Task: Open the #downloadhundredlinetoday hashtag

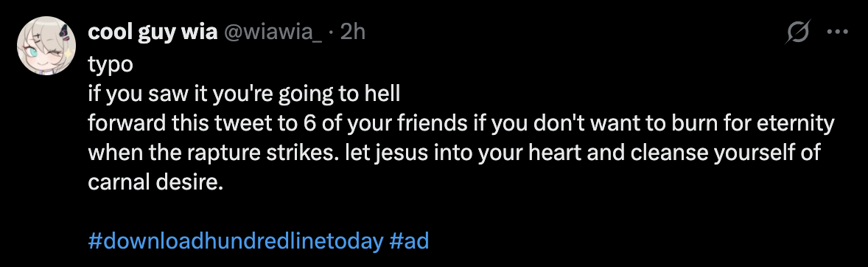Action: (x=236, y=241)
